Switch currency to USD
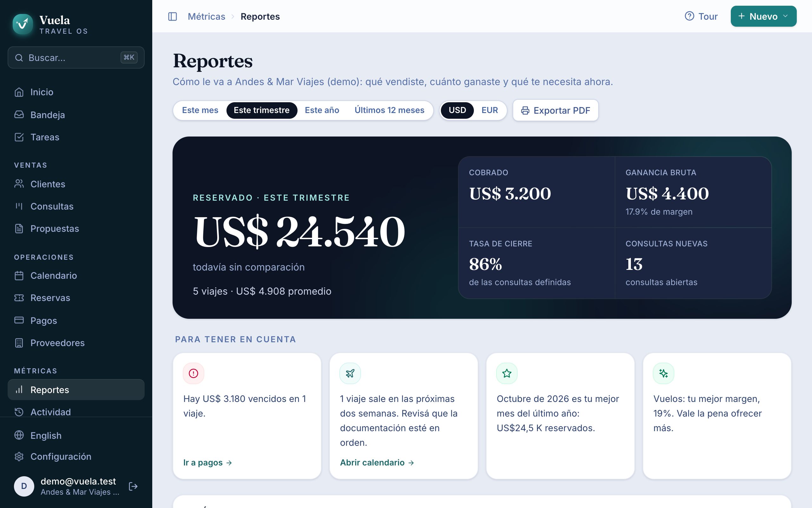 pos(457,110)
